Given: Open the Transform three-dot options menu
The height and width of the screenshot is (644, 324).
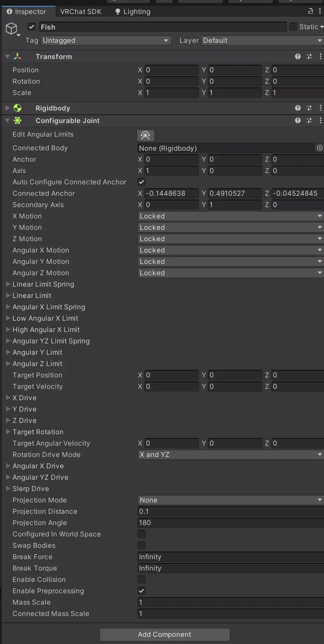Looking at the screenshot, I should tap(321, 56).
